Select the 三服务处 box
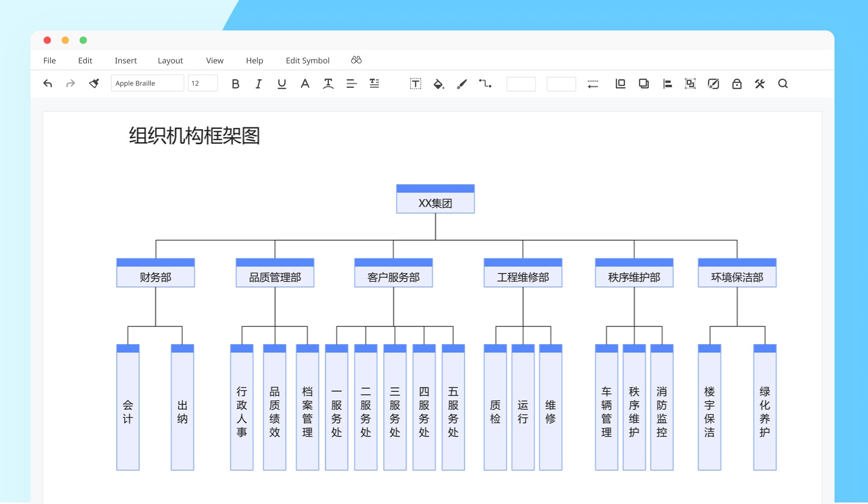 pos(395,408)
